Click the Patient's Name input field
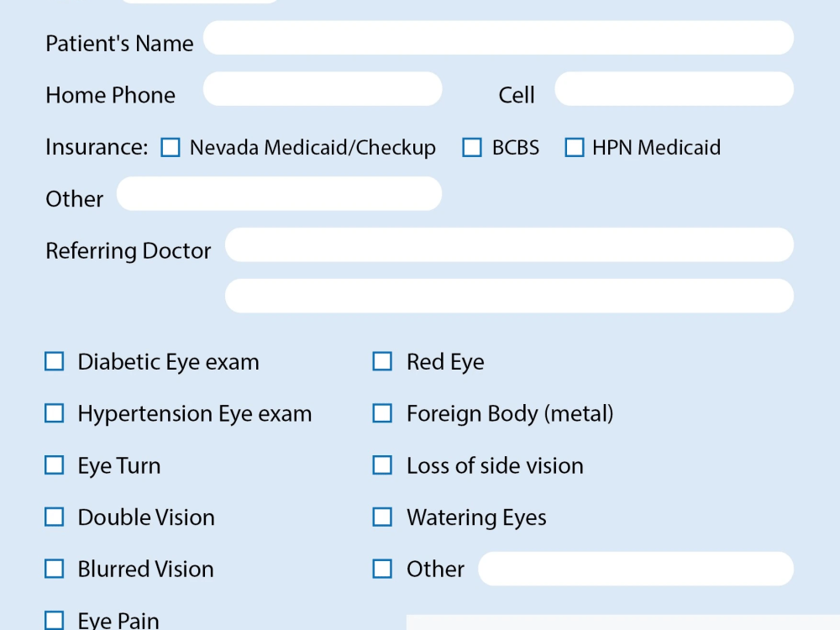Viewport: 840px width, 630px height. [x=499, y=37]
